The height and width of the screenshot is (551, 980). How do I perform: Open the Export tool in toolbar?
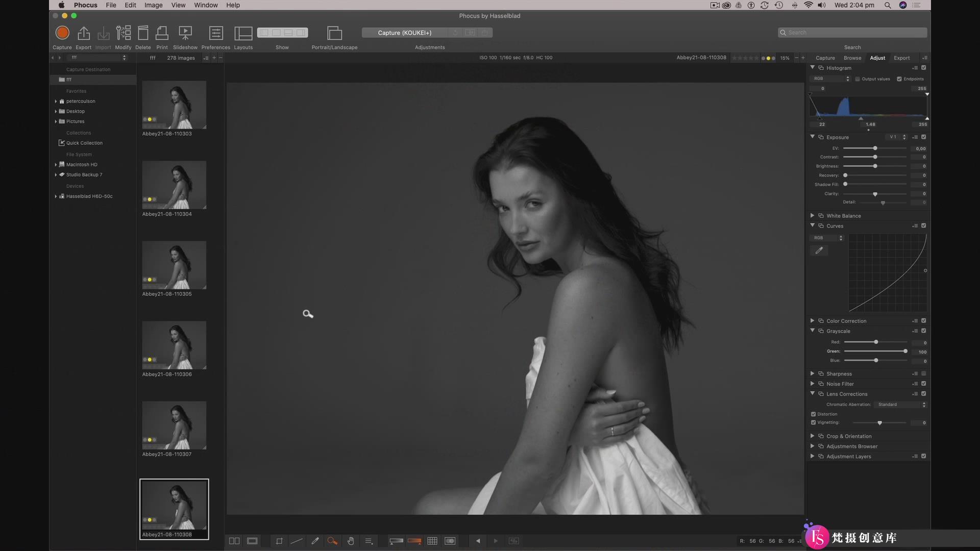pos(83,33)
